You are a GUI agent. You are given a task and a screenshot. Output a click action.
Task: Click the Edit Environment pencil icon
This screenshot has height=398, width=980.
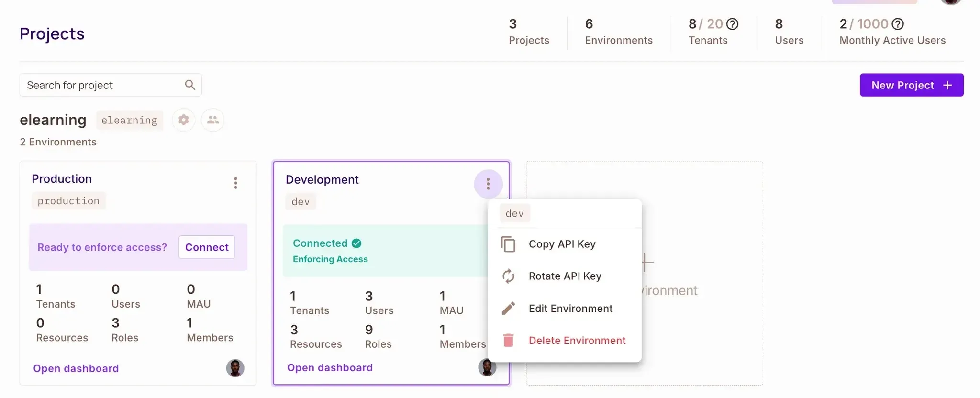[508, 309]
